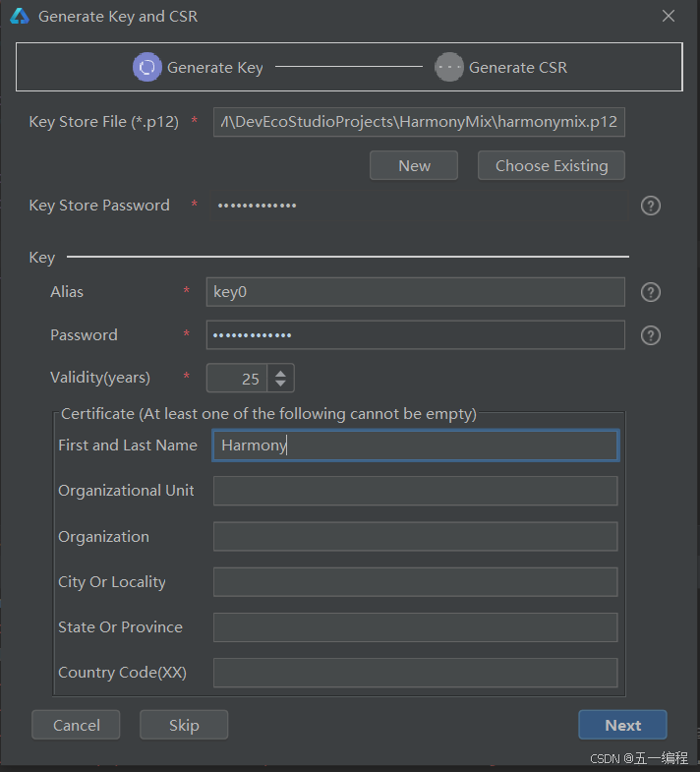Click Next to proceed to CSR
This screenshot has height=772, width=700.
coord(622,725)
